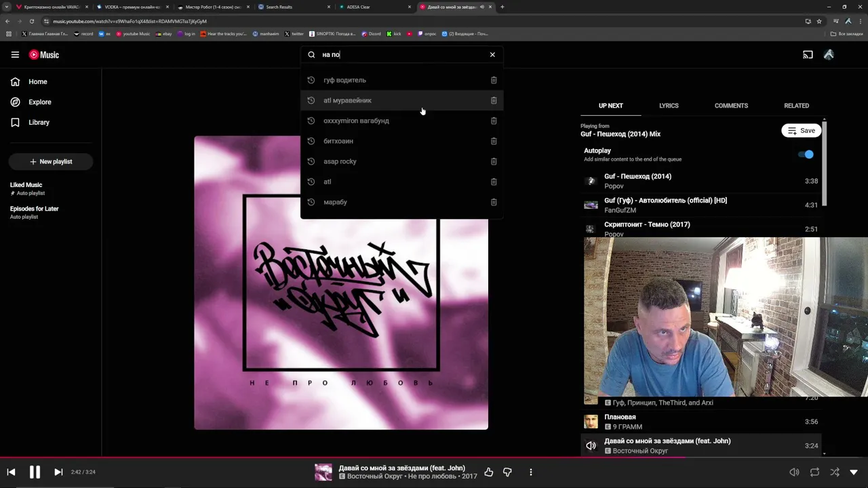Screen dimensions: 868x488
Task: Toggle the Autoplay switch
Action: point(806,155)
